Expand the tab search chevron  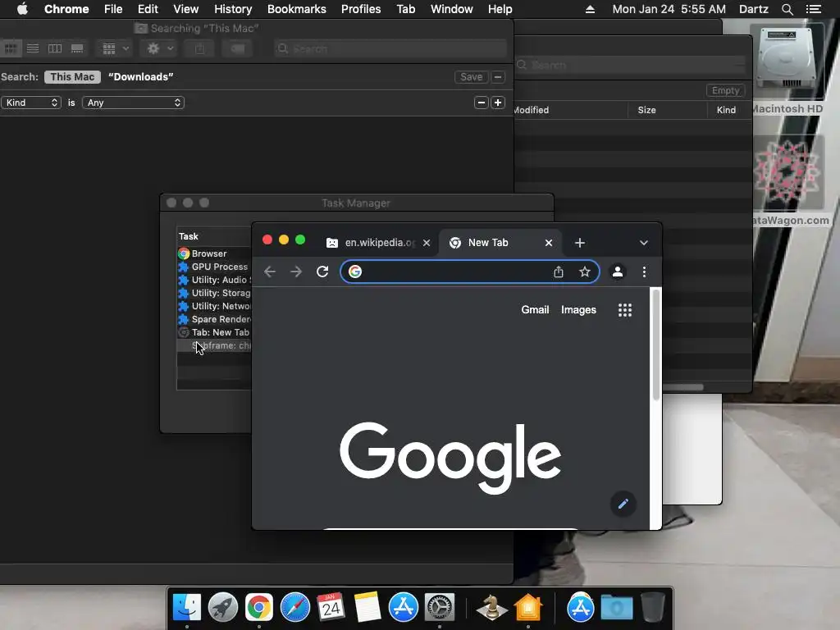pos(644,243)
